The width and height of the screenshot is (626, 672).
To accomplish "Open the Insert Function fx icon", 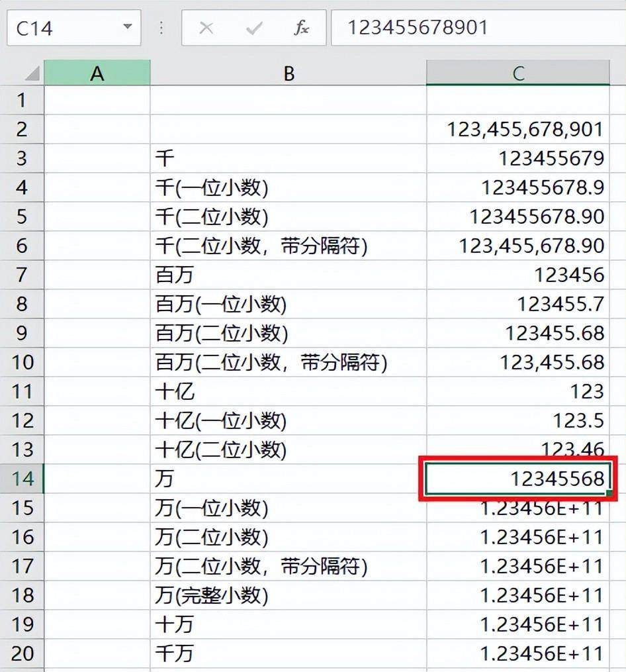I will tap(302, 28).
